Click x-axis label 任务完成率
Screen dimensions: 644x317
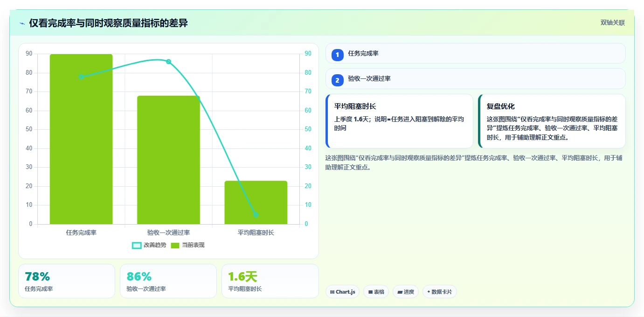(81, 232)
